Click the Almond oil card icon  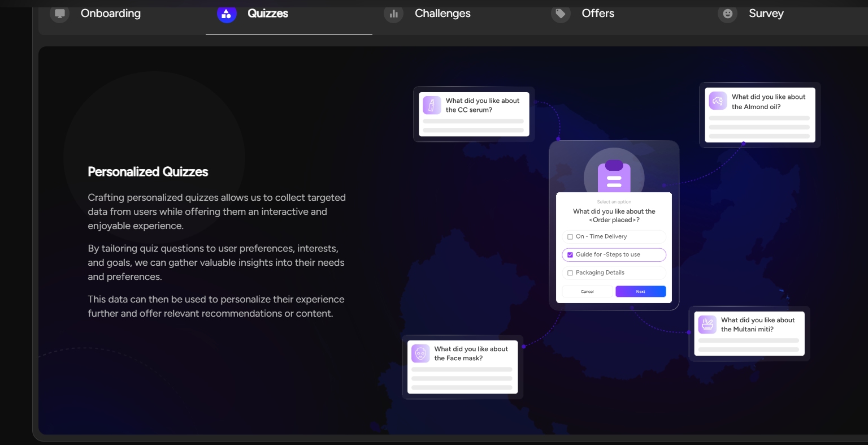(x=718, y=101)
